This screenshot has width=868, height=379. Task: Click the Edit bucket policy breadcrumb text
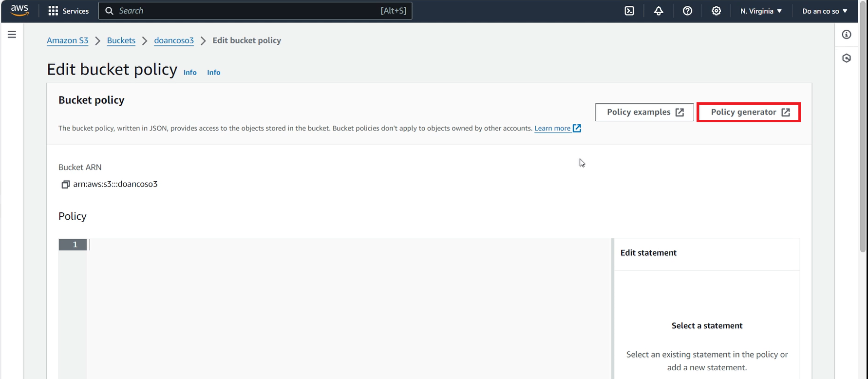click(x=247, y=40)
